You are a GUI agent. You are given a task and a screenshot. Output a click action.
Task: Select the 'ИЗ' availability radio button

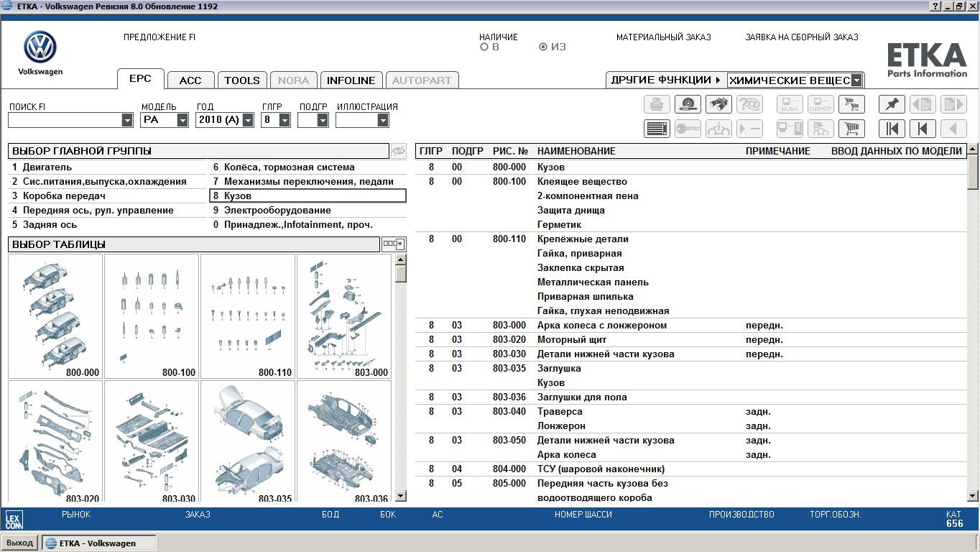pos(543,47)
